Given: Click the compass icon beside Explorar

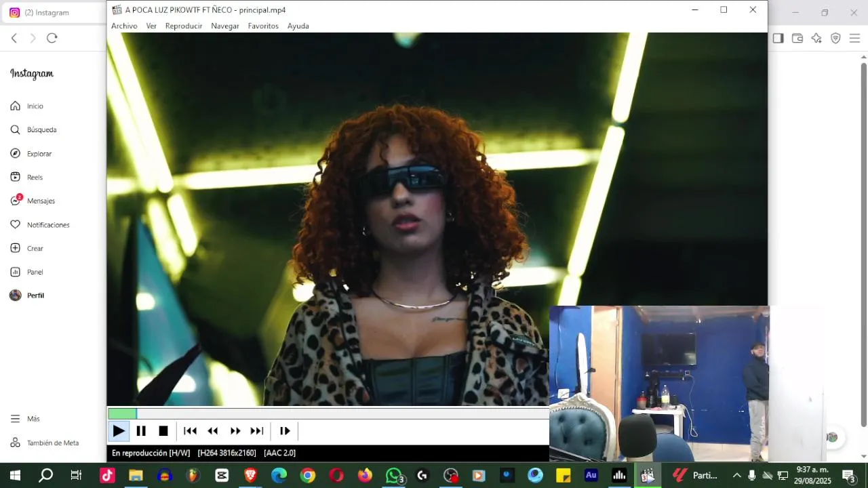Looking at the screenshot, I should pyautogui.click(x=15, y=154).
